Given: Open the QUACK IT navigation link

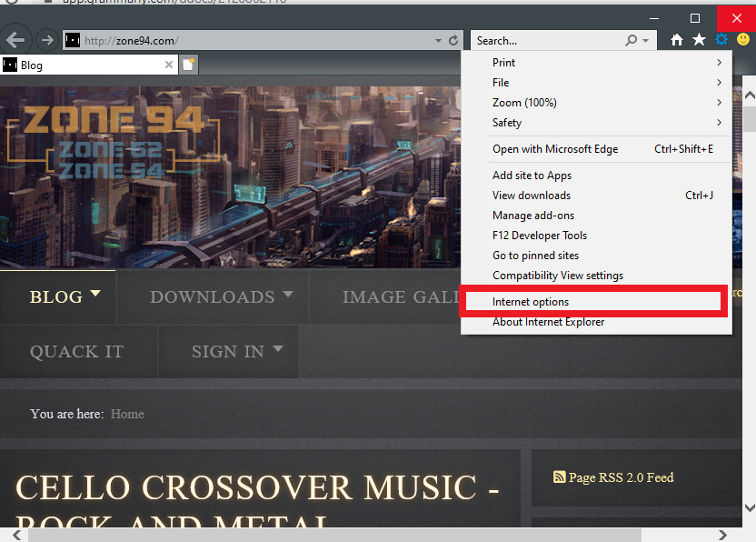Looking at the screenshot, I should click(x=76, y=351).
